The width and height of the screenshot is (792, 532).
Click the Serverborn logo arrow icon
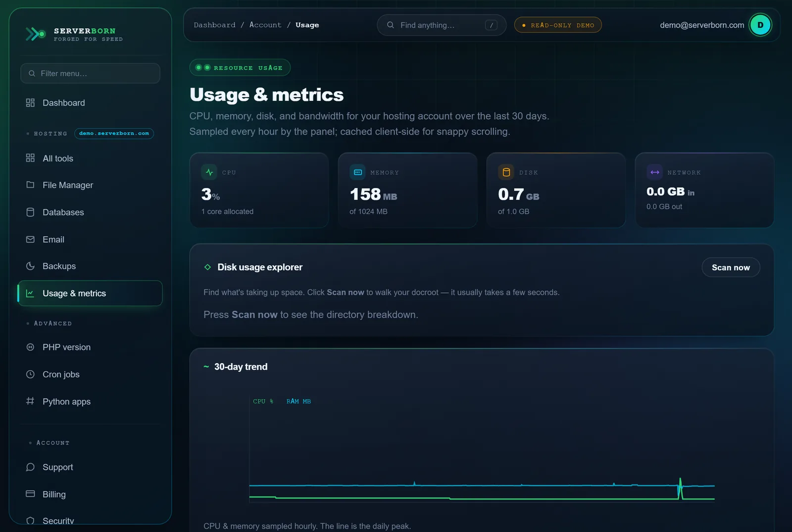click(x=36, y=34)
